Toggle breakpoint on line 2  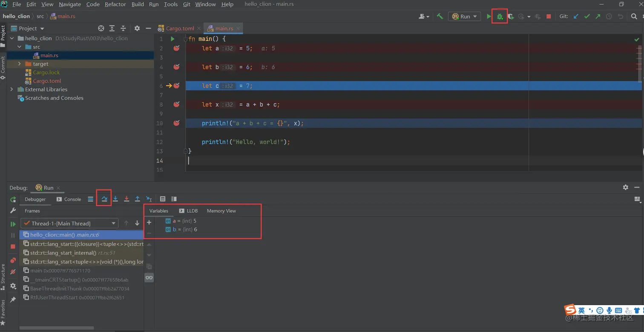tap(176, 48)
